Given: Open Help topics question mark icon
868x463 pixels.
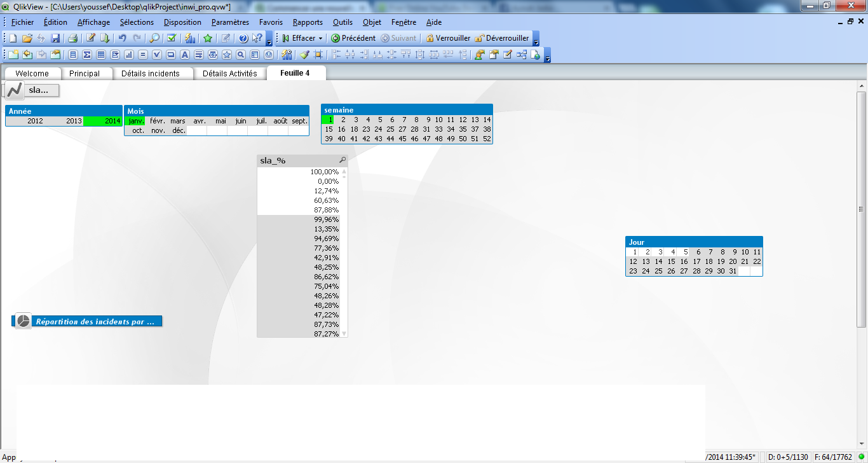Looking at the screenshot, I should tap(243, 38).
